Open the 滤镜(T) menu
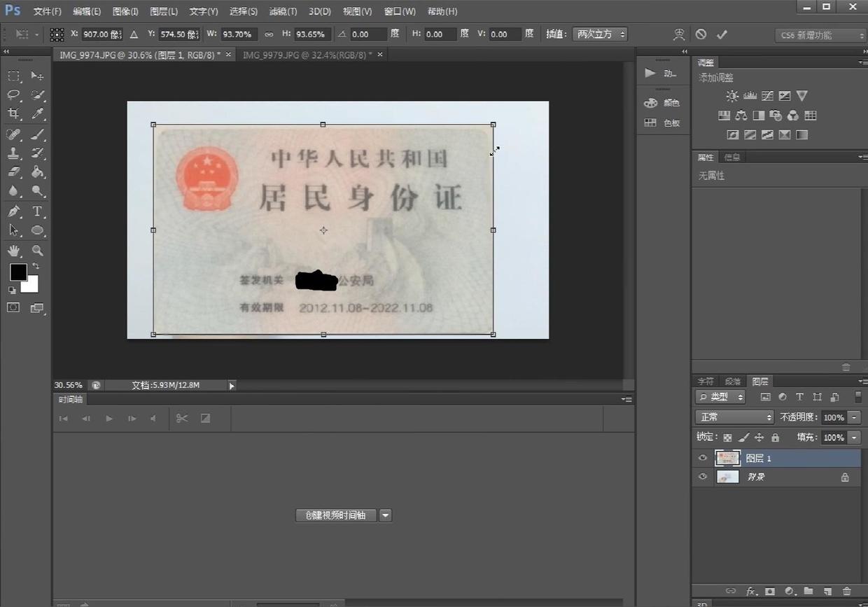Screen dimensions: 868x607 click(x=283, y=11)
